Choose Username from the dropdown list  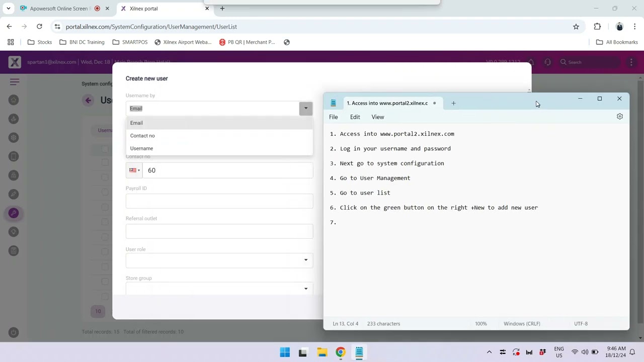[219, 148]
